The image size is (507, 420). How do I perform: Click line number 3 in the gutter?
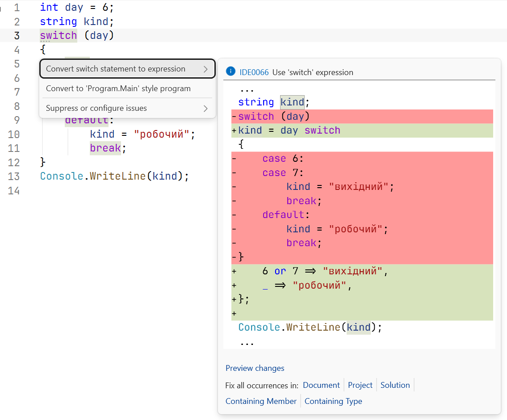17,36
